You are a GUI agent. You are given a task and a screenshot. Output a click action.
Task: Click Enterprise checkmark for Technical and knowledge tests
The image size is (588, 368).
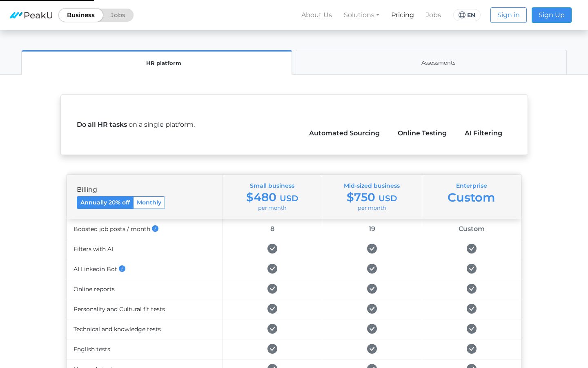(472, 329)
